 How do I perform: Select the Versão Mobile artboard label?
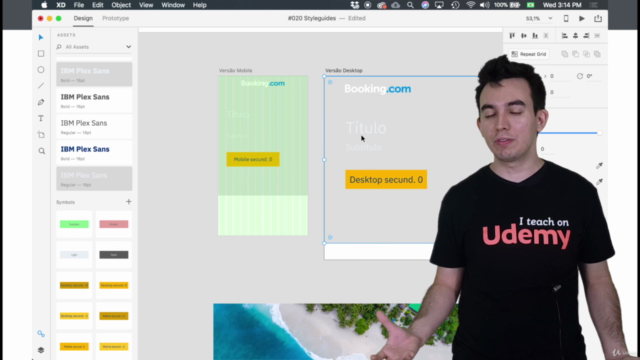pos(236,71)
